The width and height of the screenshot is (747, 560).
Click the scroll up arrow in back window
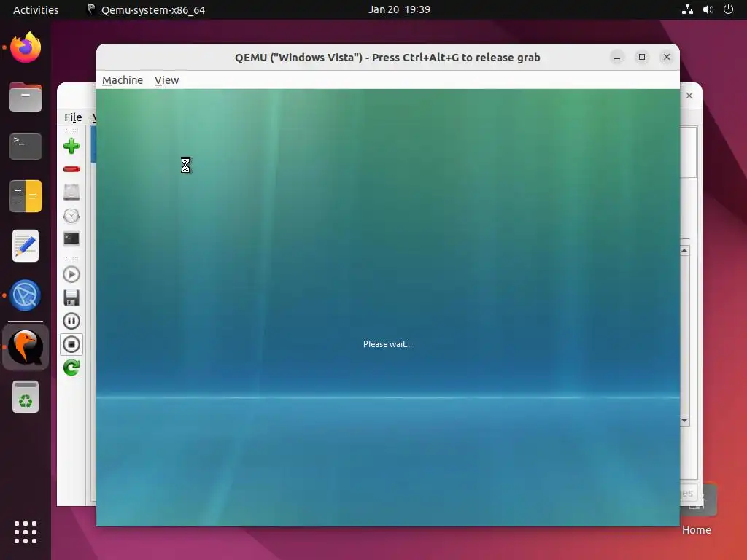[x=684, y=251]
